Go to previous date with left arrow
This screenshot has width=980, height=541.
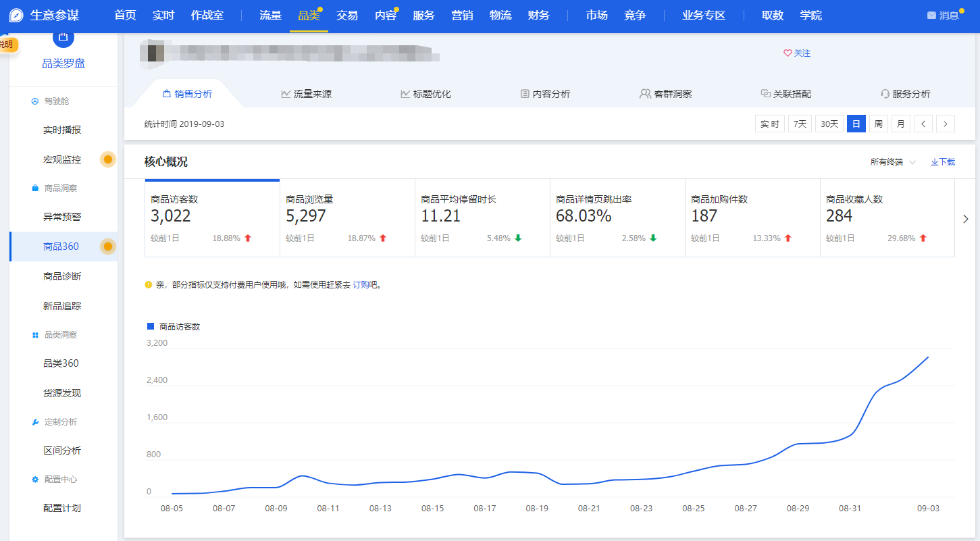[923, 124]
